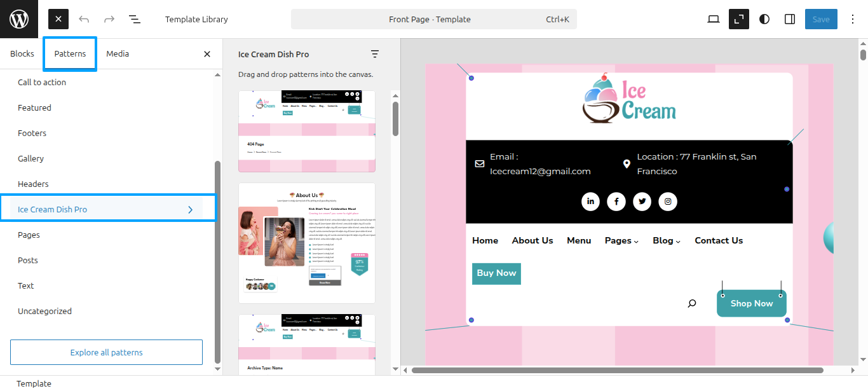Click the Contact Us navigation link
Screen dimensions: 868x391
click(719, 240)
